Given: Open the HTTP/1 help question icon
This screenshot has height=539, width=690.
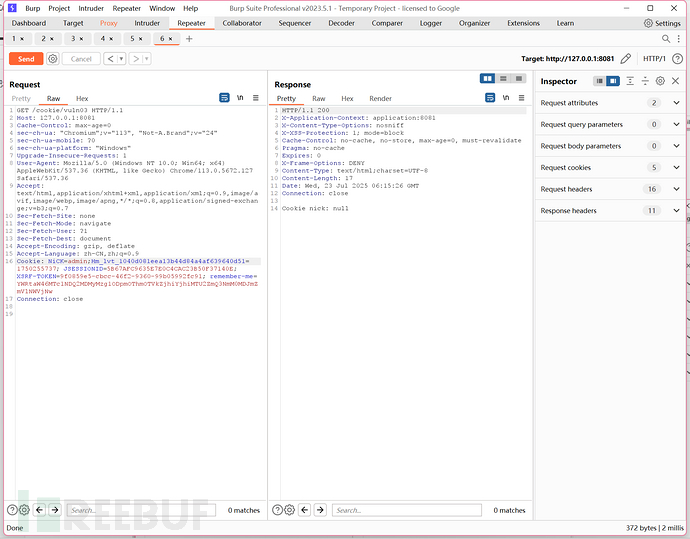Looking at the screenshot, I should (x=678, y=59).
